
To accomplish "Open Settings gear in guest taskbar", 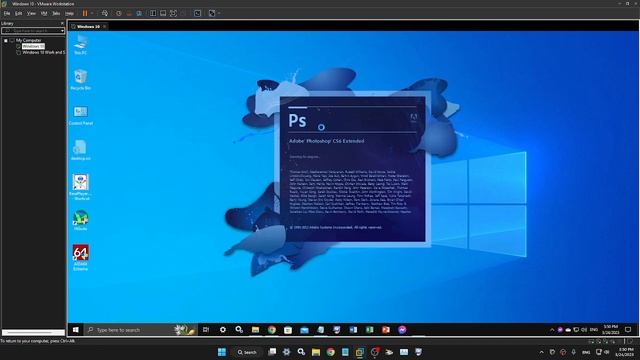I will coord(222,330).
